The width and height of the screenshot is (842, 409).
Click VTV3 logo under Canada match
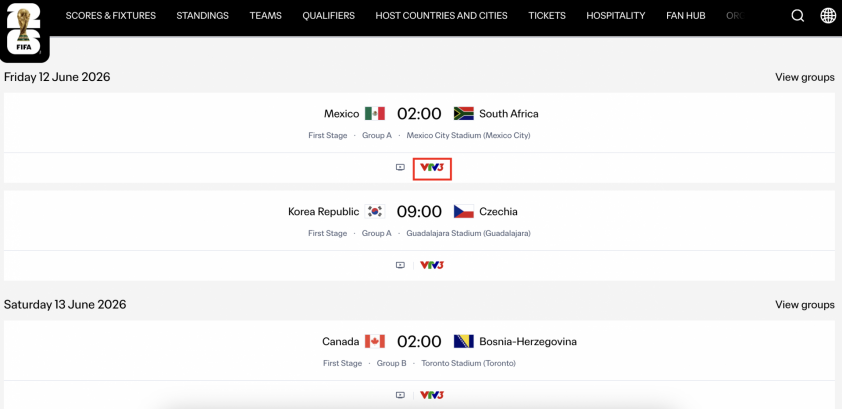pyautogui.click(x=432, y=395)
